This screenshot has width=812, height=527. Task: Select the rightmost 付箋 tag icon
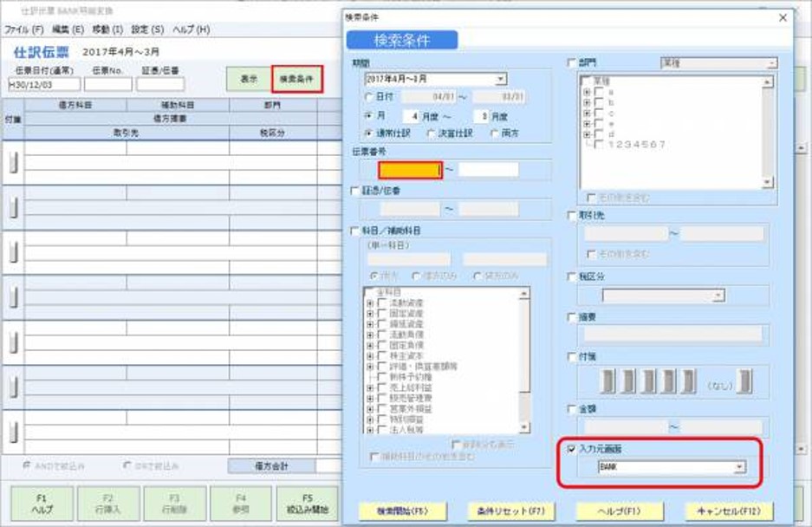click(x=744, y=381)
